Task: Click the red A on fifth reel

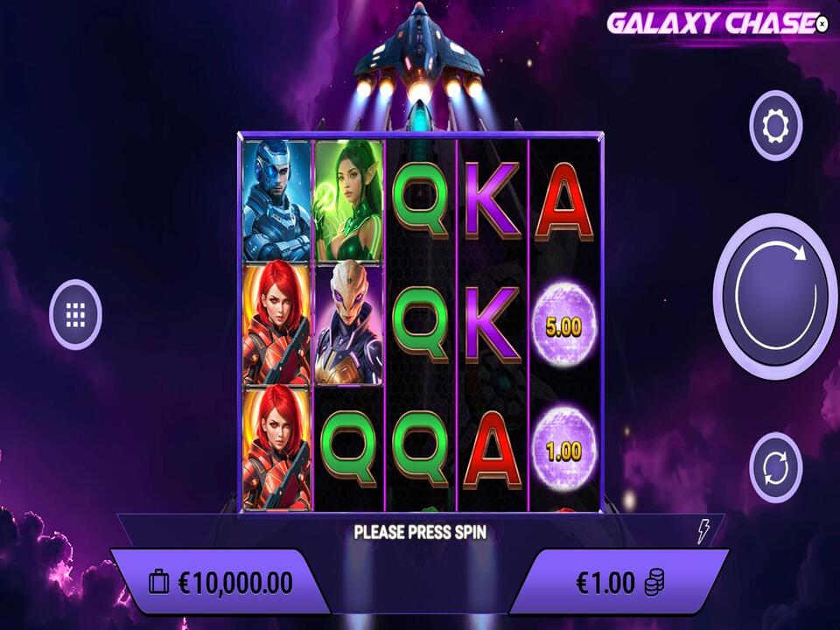Action: pos(564,202)
